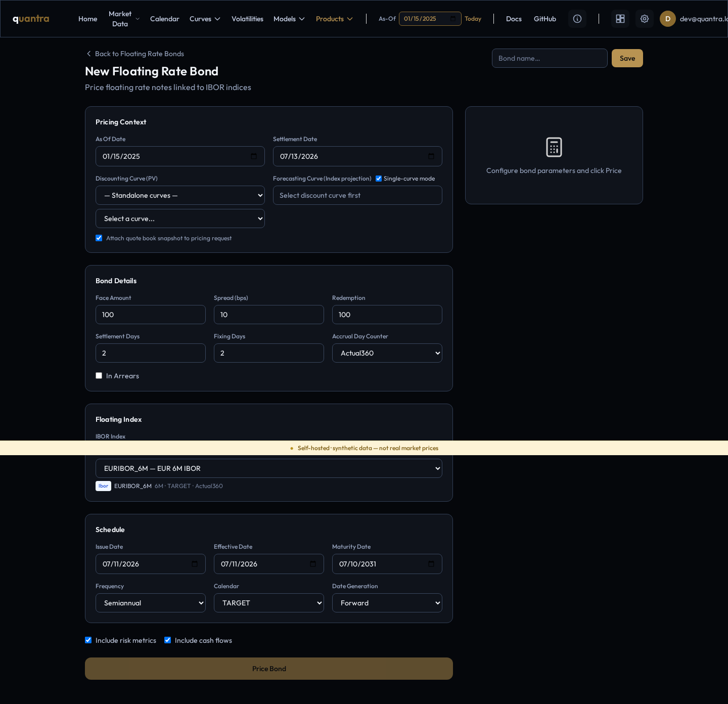
Task: Open calendar picker in As-Of navbar field
Action: (453, 19)
